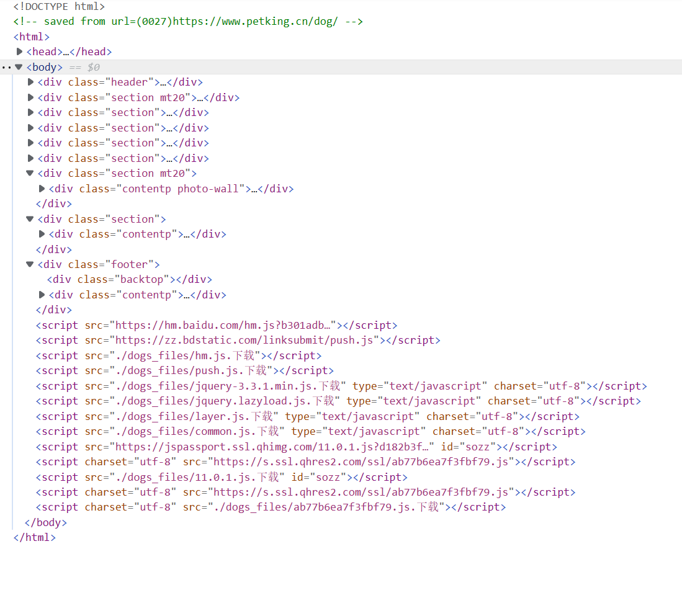The height and width of the screenshot is (616, 682).
Task: Click id="sozz" on the dogs_files 11.0.1.js script
Action: [319, 477]
